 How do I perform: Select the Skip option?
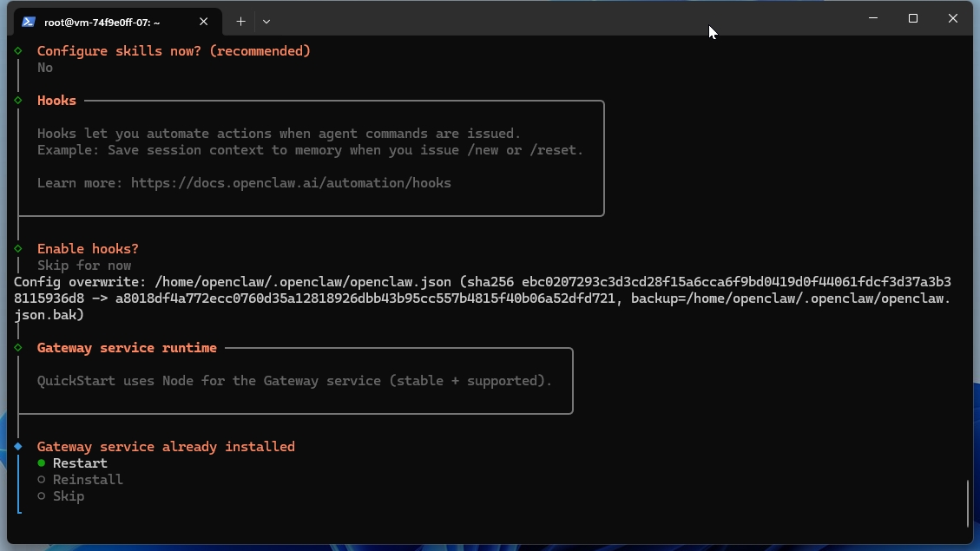69,495
